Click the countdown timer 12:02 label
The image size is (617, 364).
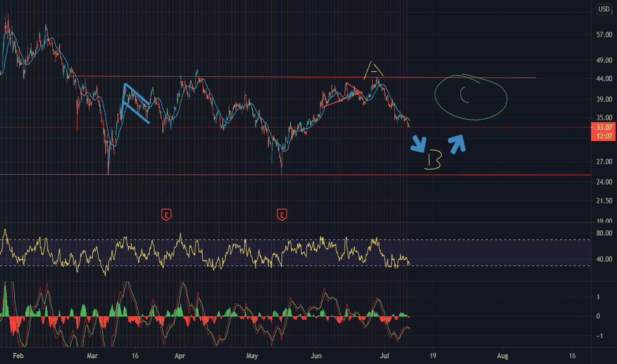[x=604, y=136]
